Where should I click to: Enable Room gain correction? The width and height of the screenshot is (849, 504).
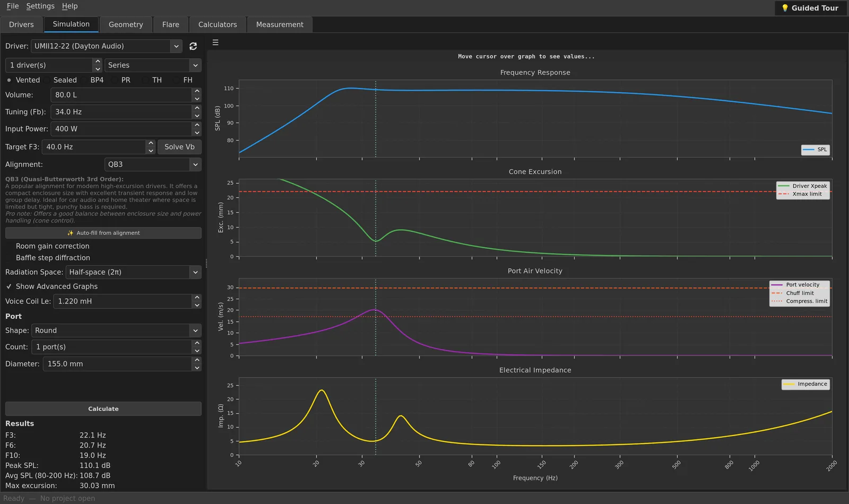point(48,246)
